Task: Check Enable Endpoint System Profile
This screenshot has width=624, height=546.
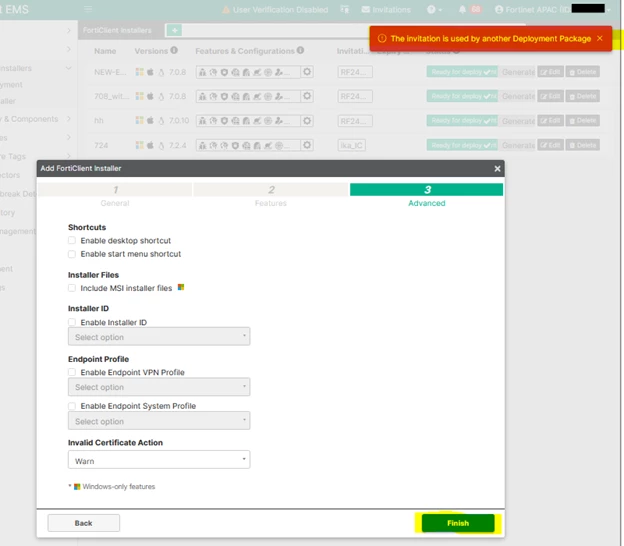Action: pyautogui.click(x=72, y=406)
